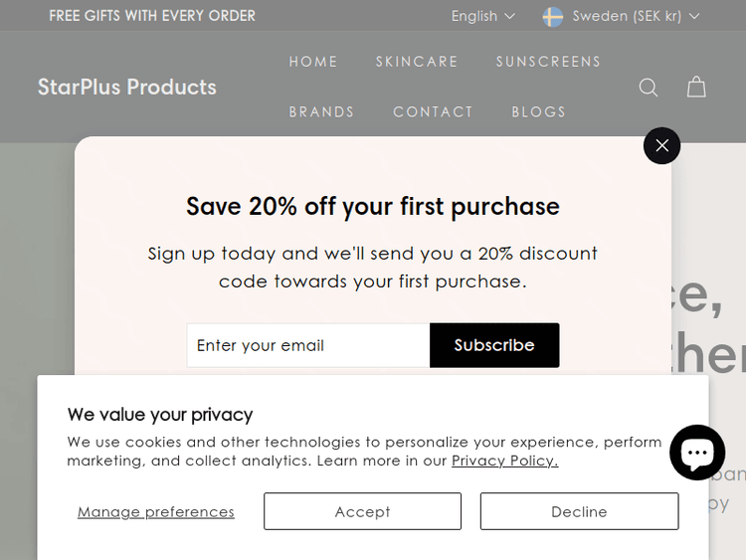Viewport: 746px width, 560px height.
Task: Open the shopping cart icon
Action: (x=696, y=88)
